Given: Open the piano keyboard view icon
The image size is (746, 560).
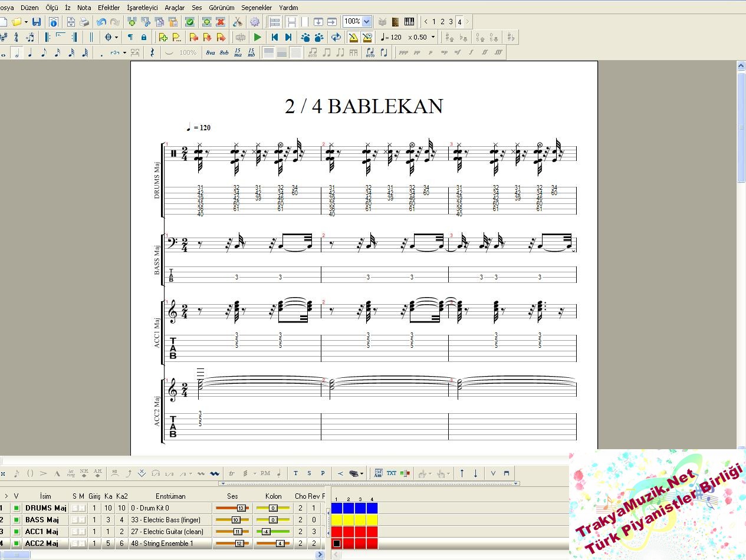Looking at the screenshot, I should tap(409, 22).
